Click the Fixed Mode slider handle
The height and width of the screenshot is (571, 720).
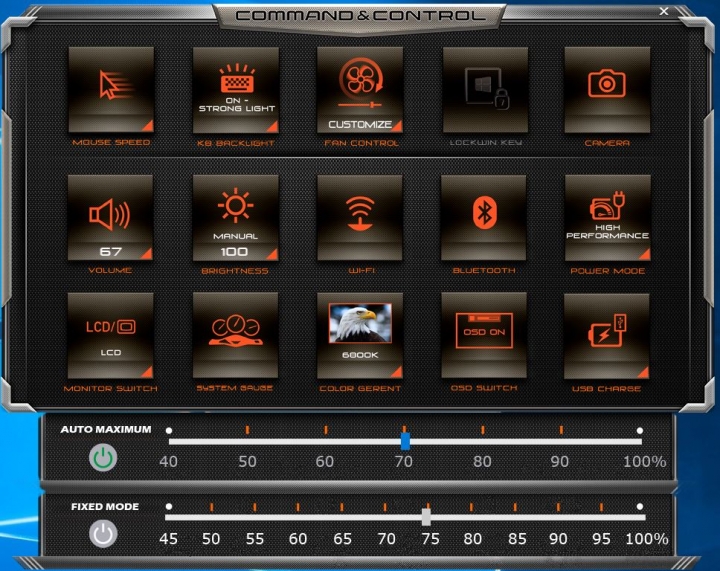pyautogui.click(x=426, y=517)
